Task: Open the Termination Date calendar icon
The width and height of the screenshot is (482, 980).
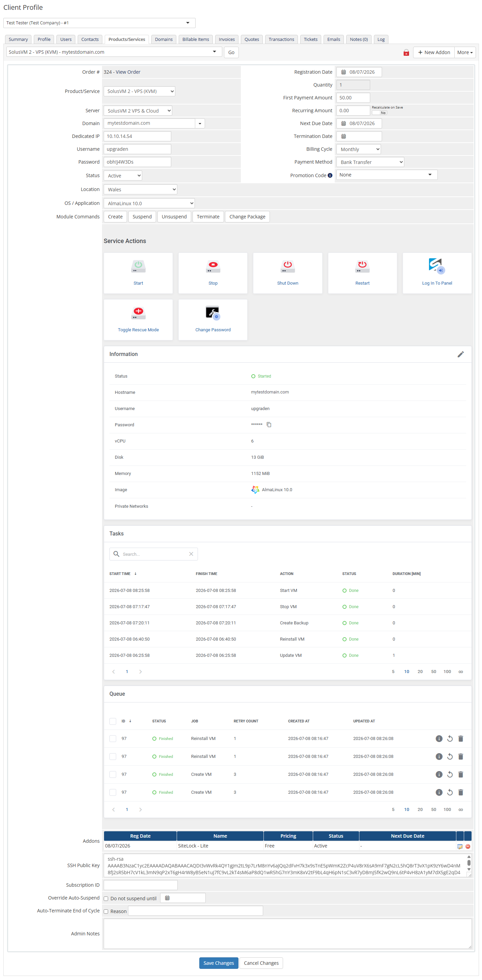Action: coord(343,136)
